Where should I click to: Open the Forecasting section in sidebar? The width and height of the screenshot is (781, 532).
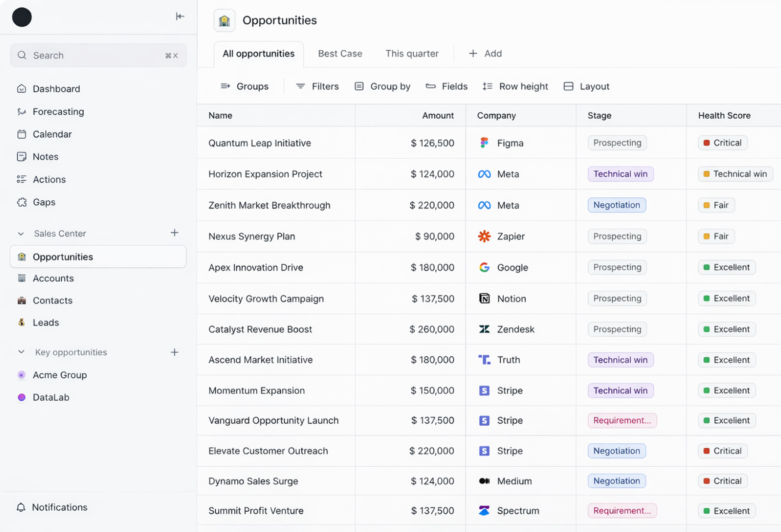58,112
